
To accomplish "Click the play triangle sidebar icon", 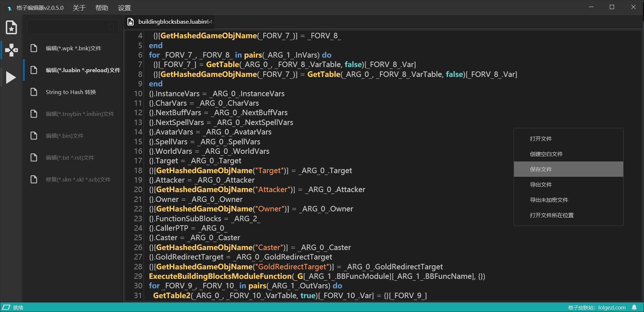I will pos(11,77).
